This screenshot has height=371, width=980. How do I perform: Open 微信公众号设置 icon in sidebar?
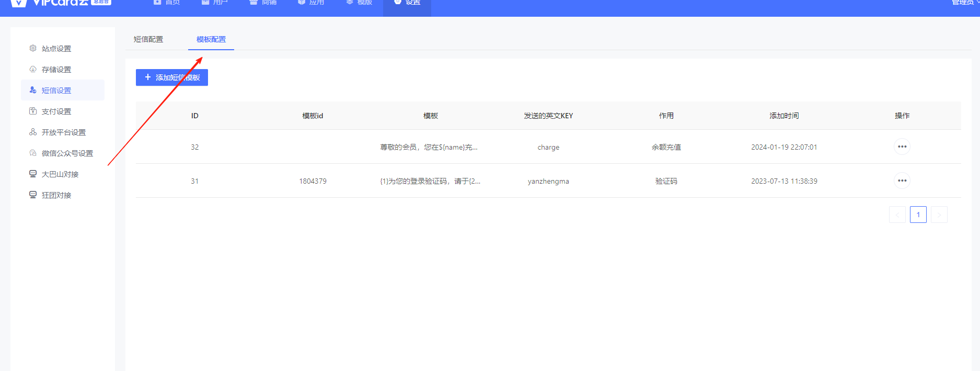[x=33, y=153]
